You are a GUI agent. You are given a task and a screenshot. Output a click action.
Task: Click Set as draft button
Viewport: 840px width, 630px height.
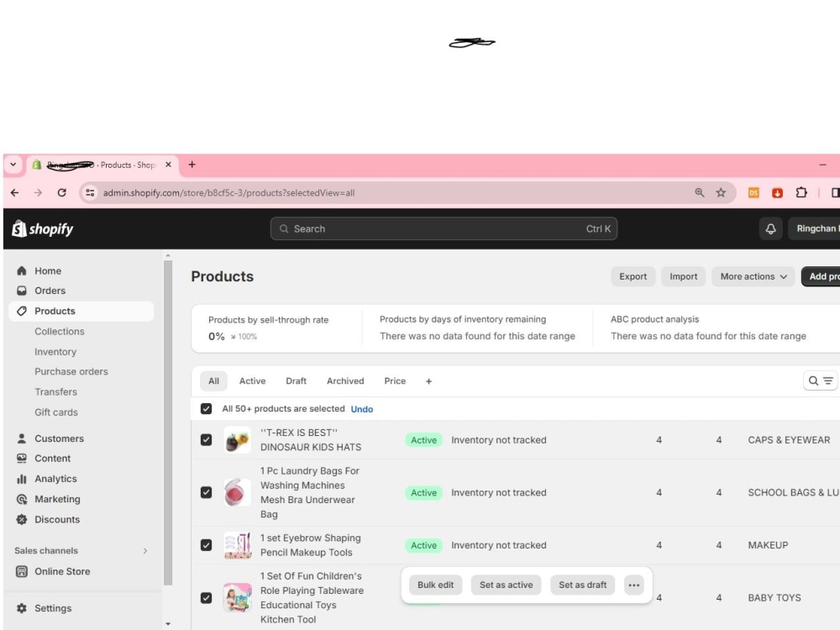[583, 585]
